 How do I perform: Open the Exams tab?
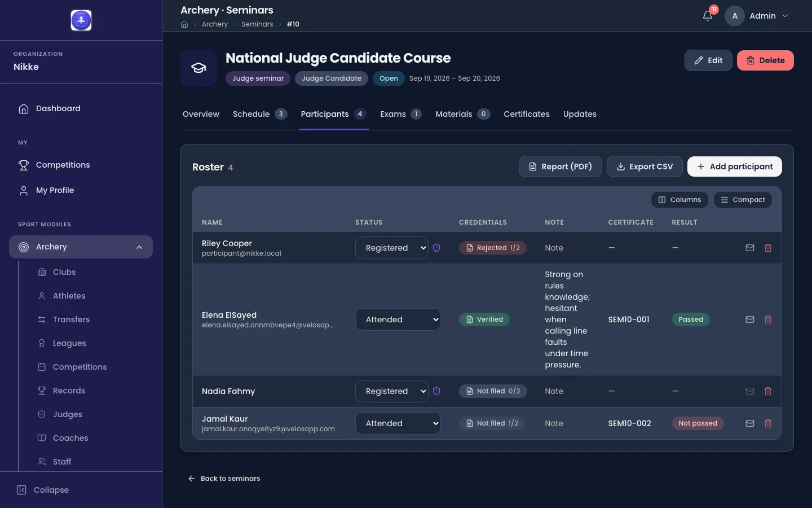[401, 114]
